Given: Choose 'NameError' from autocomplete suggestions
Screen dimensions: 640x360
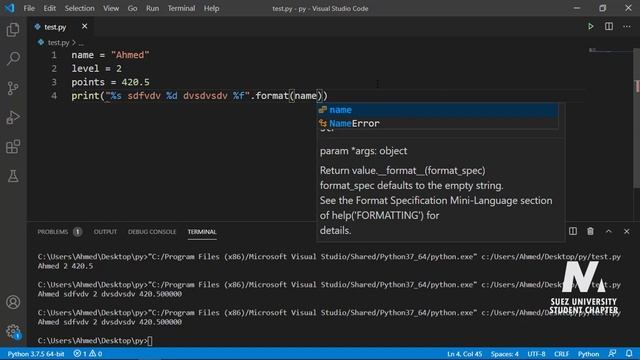Looking at the screenshot, I should pyautogui.click(x=438, y=123).
